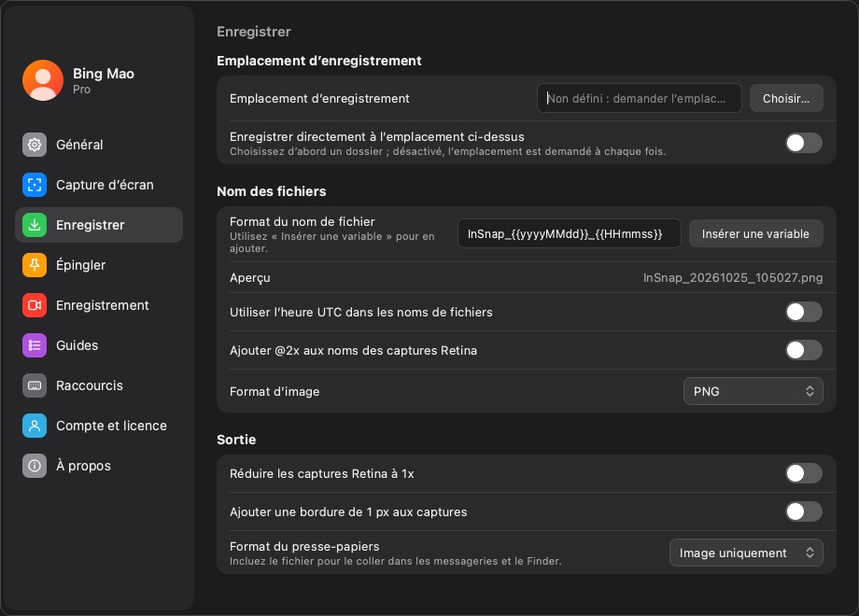The height and width of the screenshot is (616, 859).
Task: Click the Aperçu row label
Action: 250,278
